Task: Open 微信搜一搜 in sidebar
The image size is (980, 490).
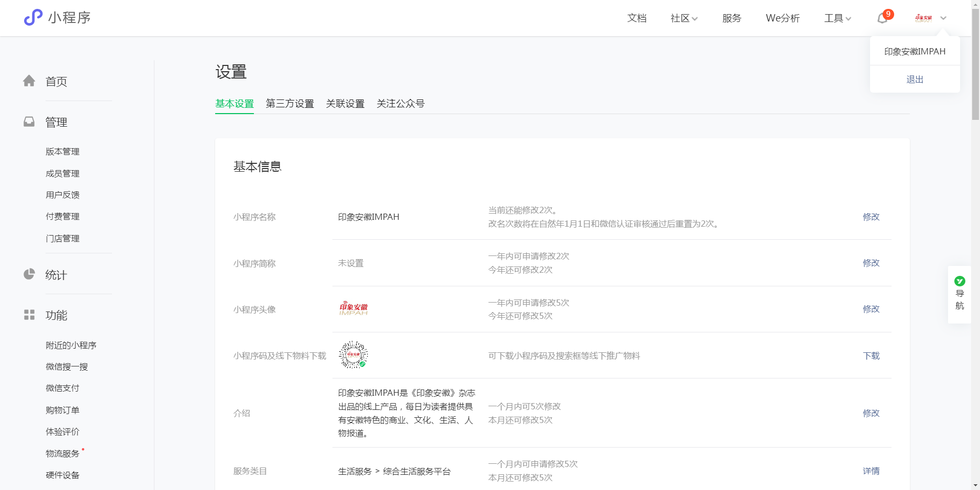Action: point(67,367)
